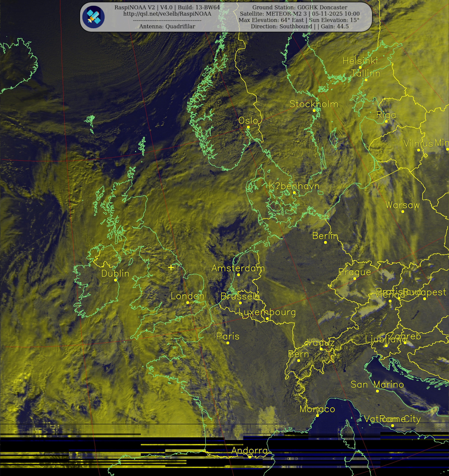Click the London city marker dot
449x476 pixels.
pos(188,303)
